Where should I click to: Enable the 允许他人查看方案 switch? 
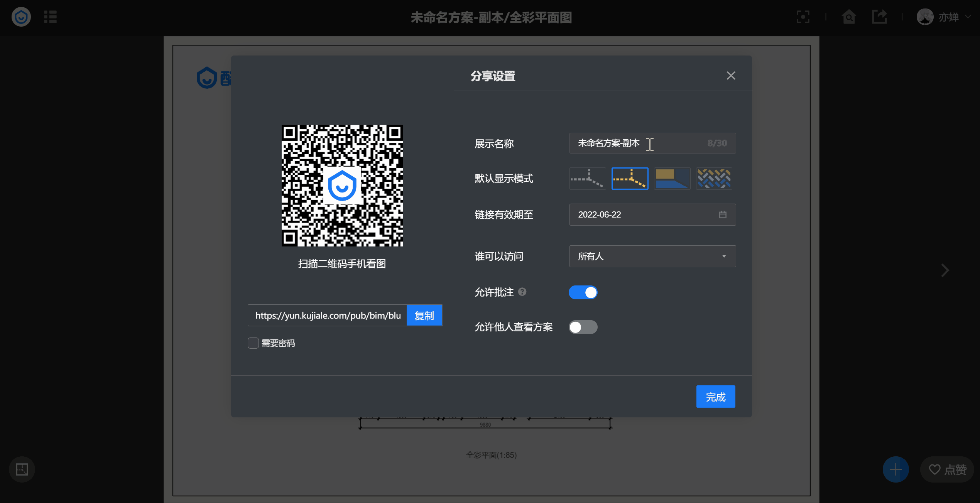click(x=583, y=327)
